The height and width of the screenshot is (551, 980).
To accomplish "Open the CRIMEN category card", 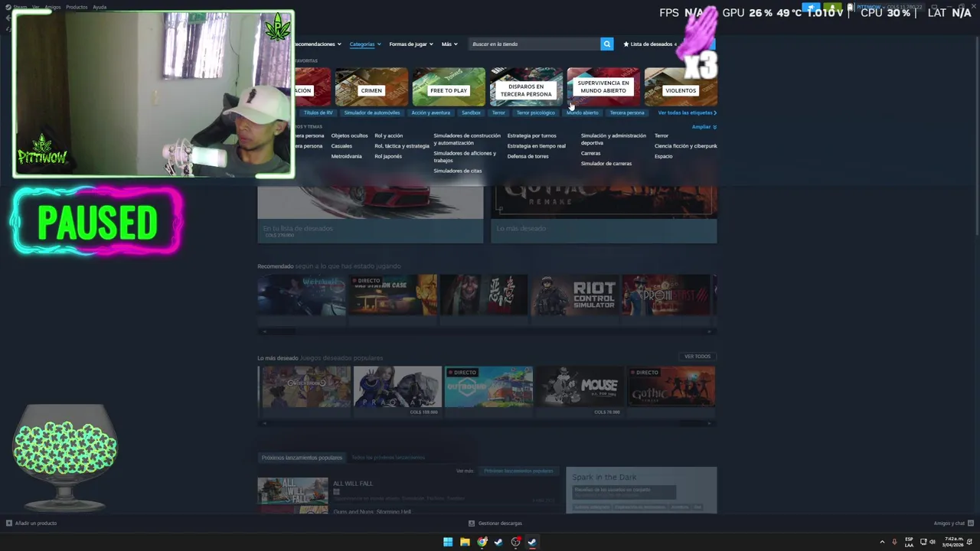I will pos(371,86).
